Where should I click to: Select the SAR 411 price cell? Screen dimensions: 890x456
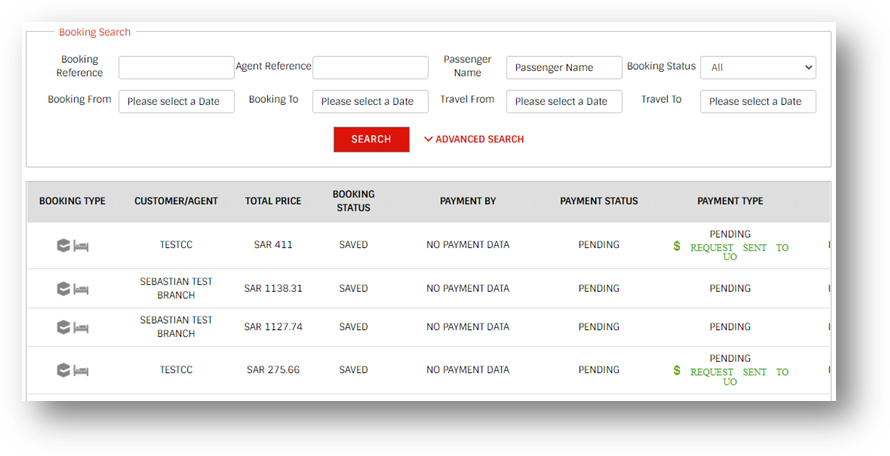pyautogui.click(x=273, y=245)
